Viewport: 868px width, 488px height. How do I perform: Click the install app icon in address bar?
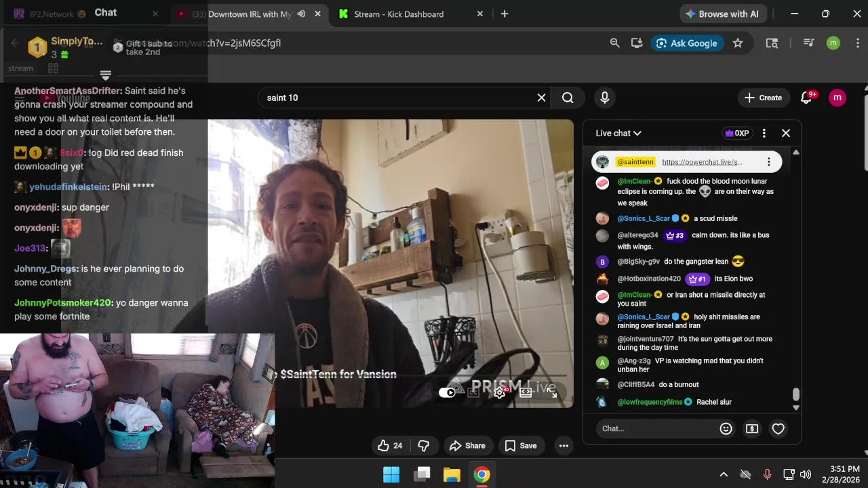(636, 43)
